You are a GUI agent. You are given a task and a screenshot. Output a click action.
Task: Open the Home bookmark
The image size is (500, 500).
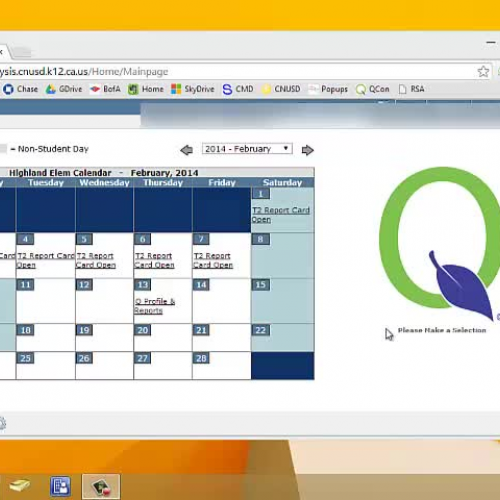point(146,89)
